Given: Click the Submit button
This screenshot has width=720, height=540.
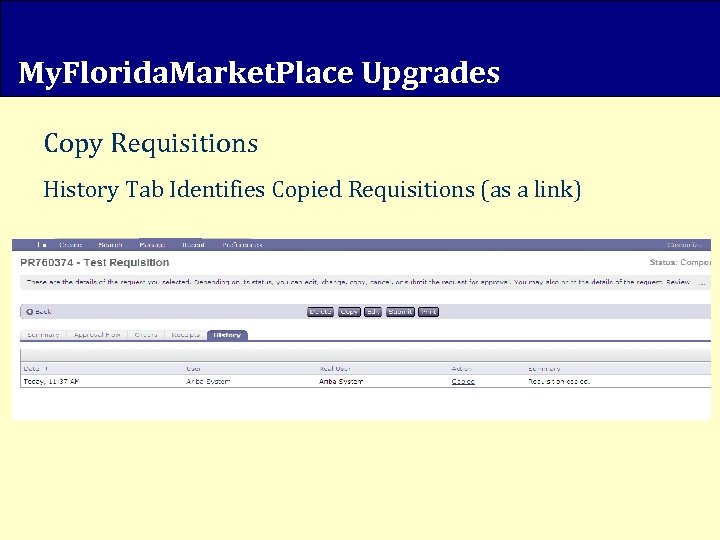Looking at the screenshot, I should point(400,312).
